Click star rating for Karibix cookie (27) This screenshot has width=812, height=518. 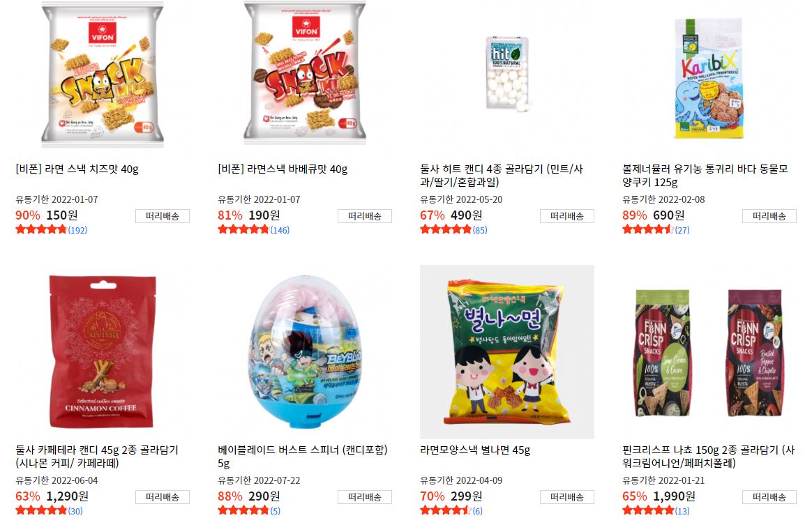tap(648, 230)
